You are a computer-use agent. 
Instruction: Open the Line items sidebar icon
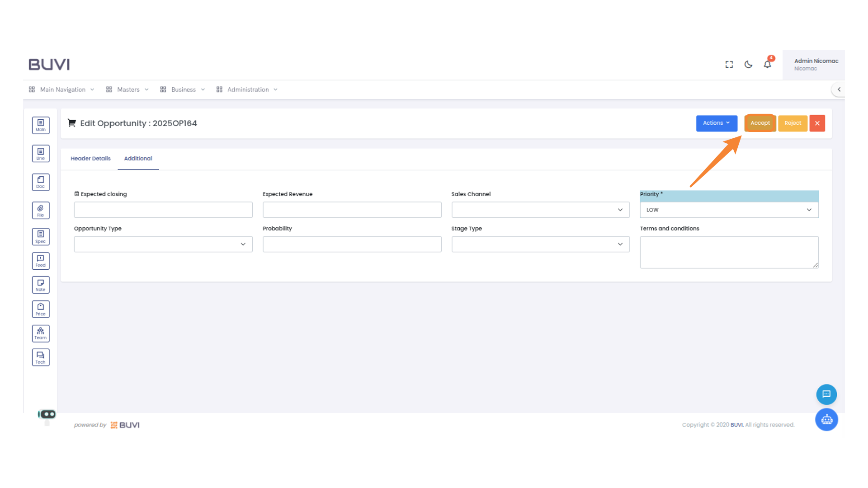click(x=41, y=154)
